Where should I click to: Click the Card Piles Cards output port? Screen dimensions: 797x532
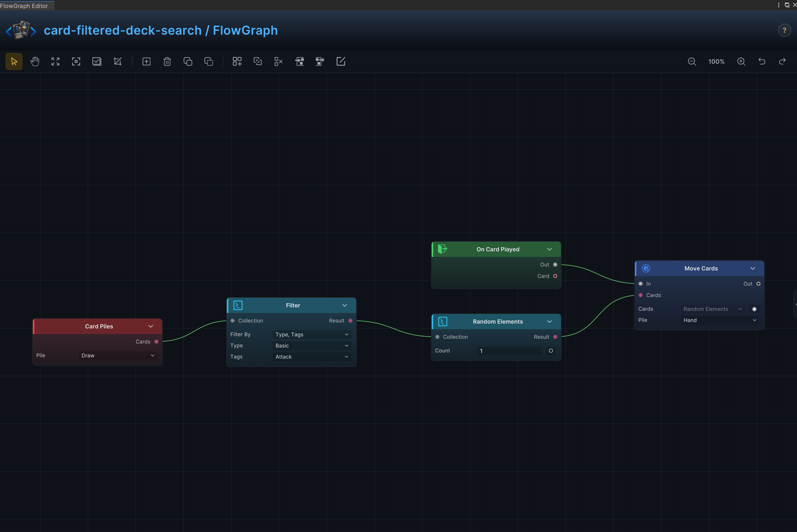156,342
